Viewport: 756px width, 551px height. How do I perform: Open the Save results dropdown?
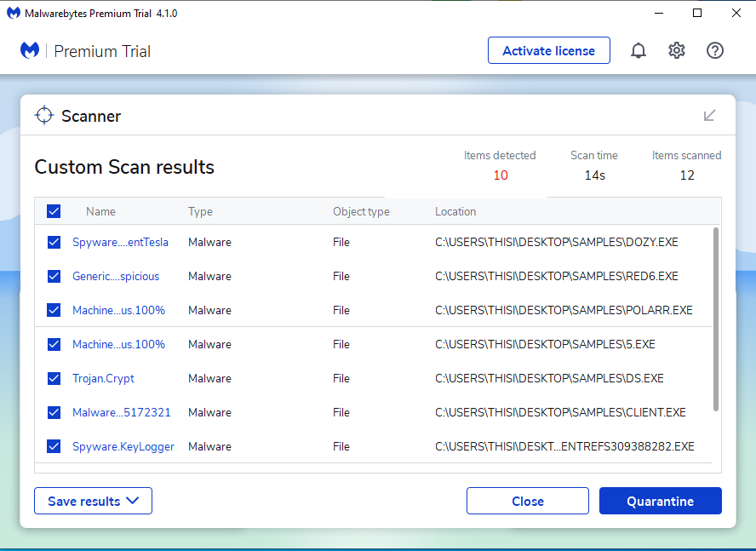point(93,501)
